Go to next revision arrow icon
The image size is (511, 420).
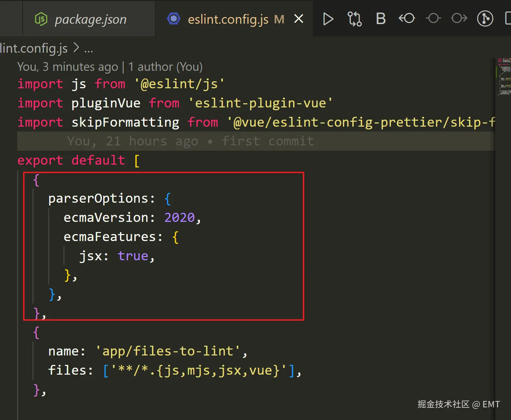(x=459, y=18)
